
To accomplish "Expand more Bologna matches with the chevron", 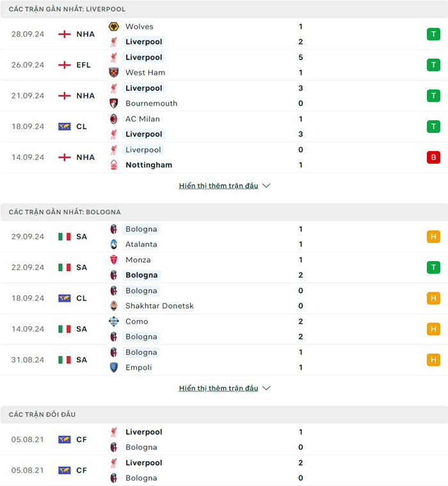I will pos(267,388).
